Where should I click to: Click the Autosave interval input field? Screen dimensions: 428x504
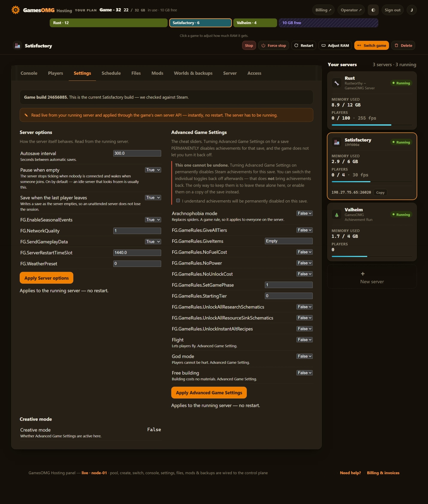pos(137,153)
